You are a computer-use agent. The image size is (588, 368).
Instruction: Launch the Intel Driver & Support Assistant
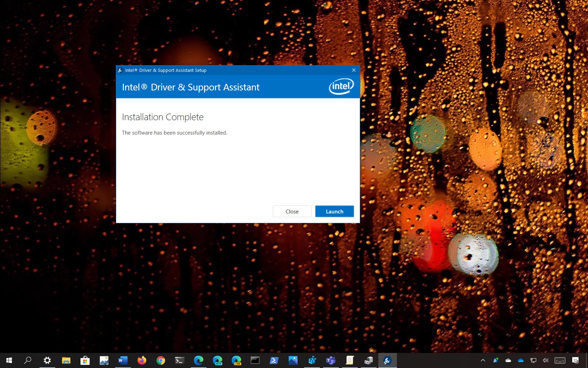[x=334, y=211]
